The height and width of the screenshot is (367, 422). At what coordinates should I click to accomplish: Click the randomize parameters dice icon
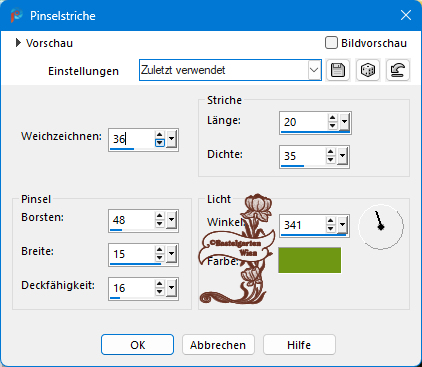[x=368, y=70]
